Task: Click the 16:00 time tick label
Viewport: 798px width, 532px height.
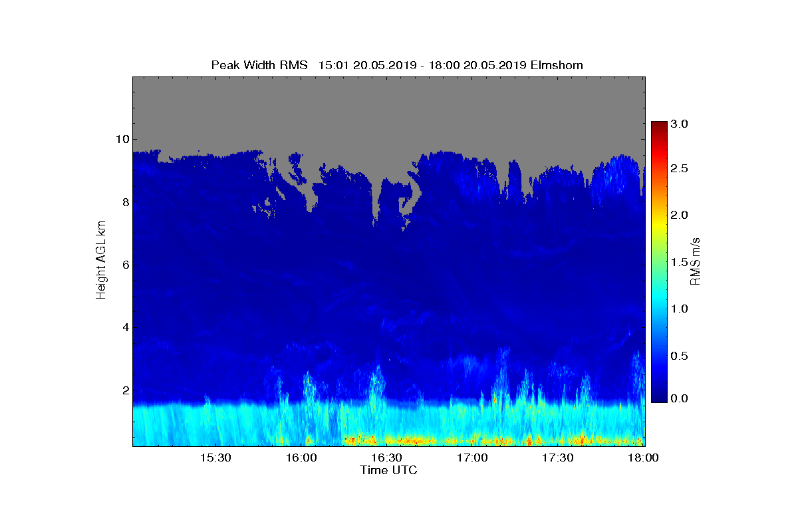Action: [x=303, y=458]
